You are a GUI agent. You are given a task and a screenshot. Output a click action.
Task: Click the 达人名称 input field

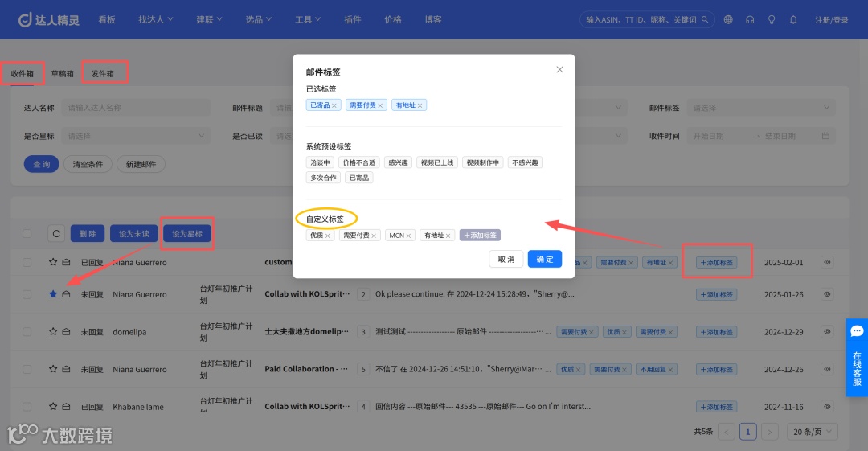pyautogui.click(x=136, y=108)
